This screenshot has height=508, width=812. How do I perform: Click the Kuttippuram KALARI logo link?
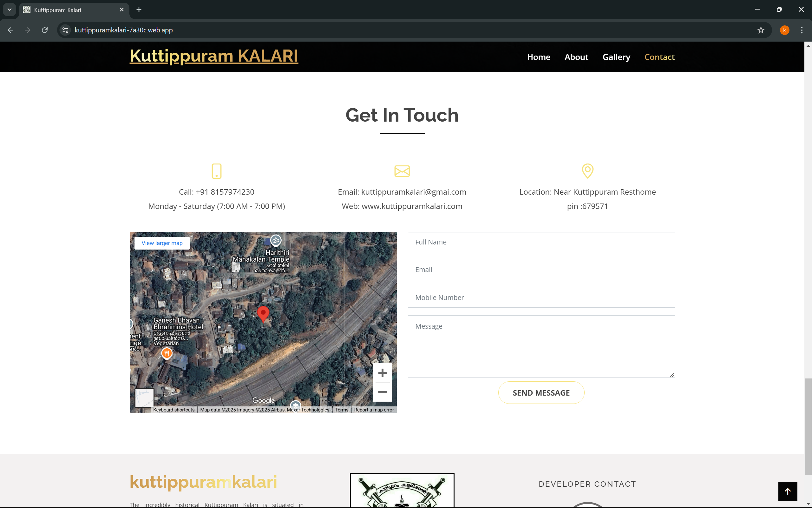click(x=214, y=56)
